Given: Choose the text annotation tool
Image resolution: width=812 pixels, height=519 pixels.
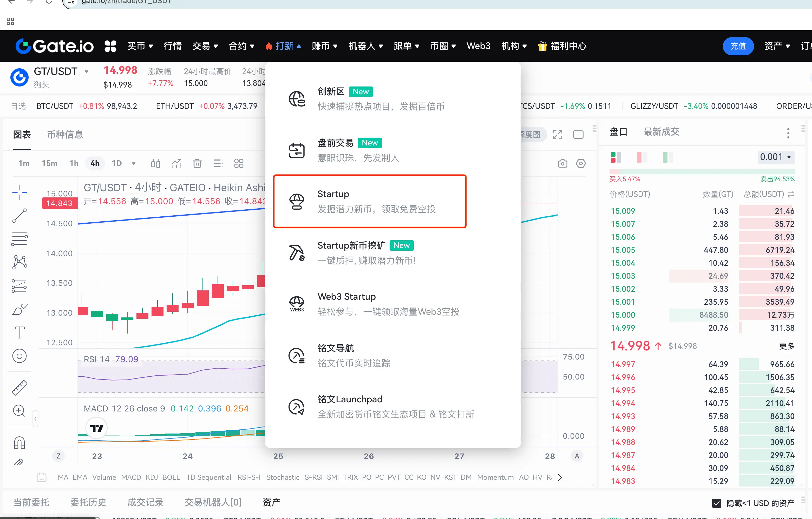Looking at the screenshot, I should [19, 332].
